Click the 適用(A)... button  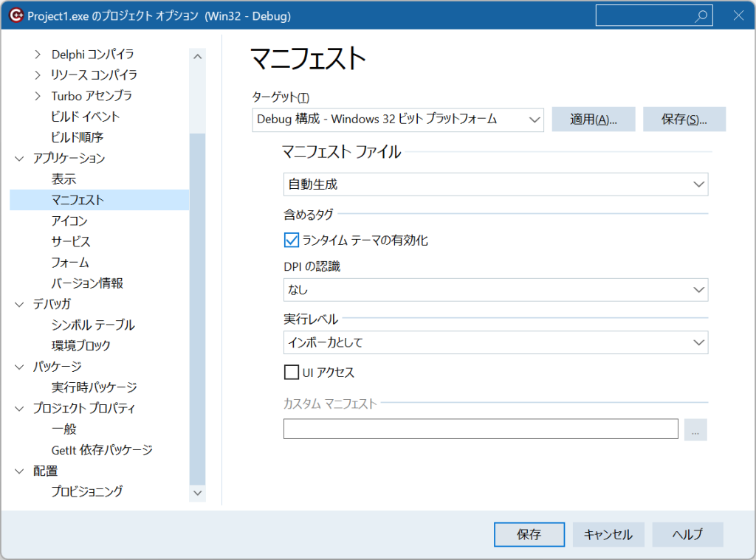click(594, 119)
